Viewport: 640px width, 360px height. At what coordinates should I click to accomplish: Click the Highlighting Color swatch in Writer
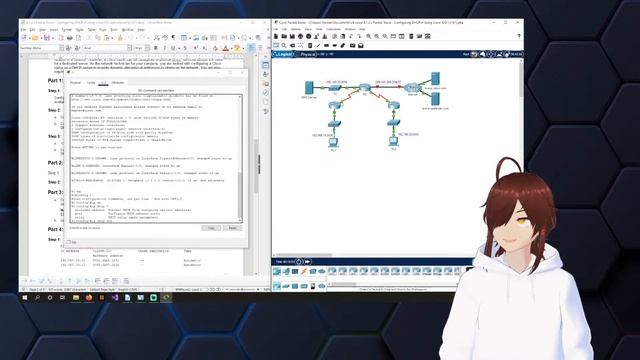(237, 48)
